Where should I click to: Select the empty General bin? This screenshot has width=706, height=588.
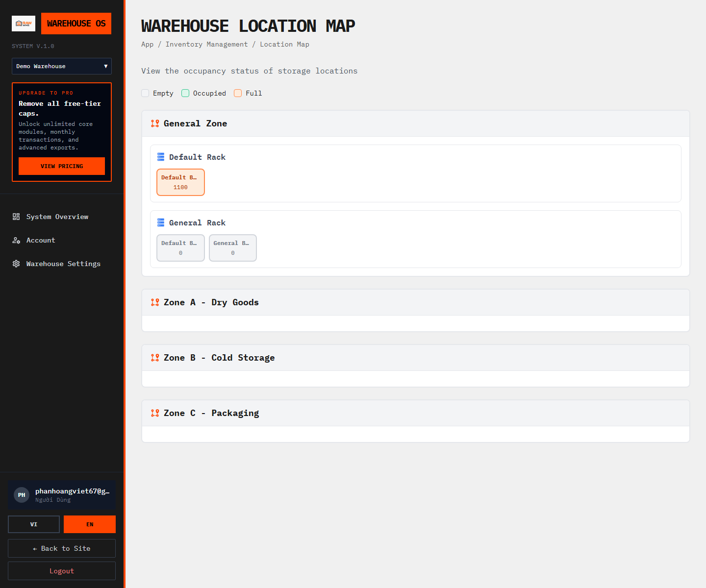[x=233, y=248]
